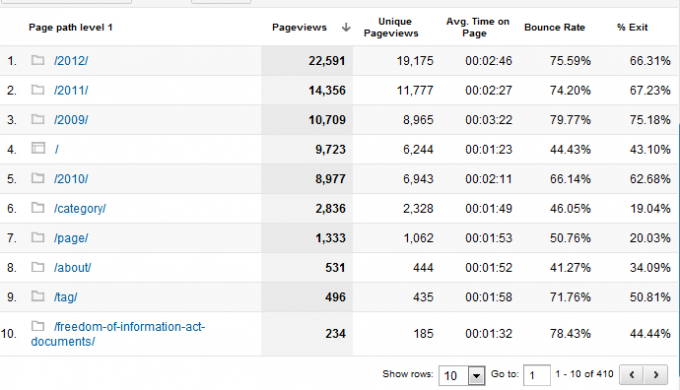Click the folder icon beside /page/

38,237
